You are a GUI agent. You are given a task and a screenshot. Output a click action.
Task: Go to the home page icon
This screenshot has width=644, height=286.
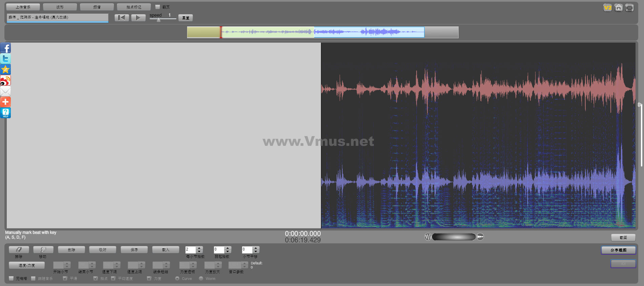point(619,8)
